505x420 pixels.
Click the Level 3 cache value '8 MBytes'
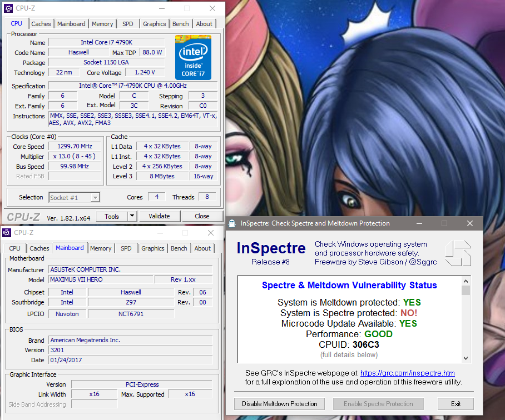click(x=162, y=176)
